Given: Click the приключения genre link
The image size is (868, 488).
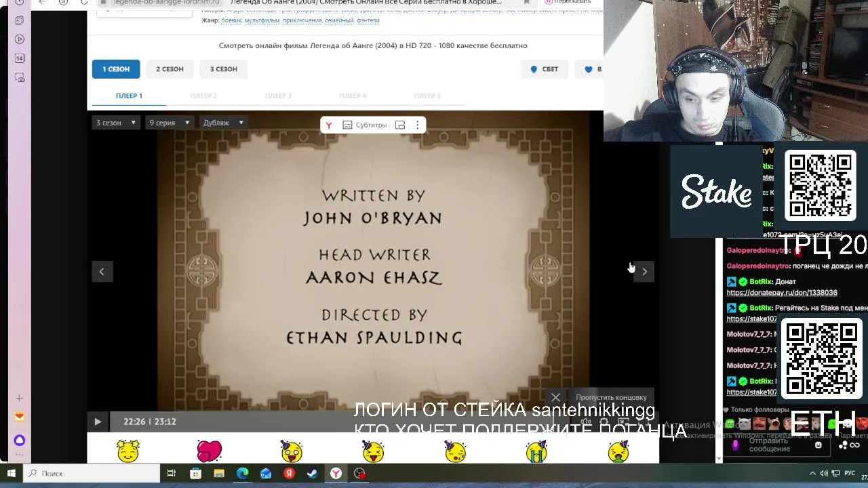Looking at the screenshot, I should point(302,20).
